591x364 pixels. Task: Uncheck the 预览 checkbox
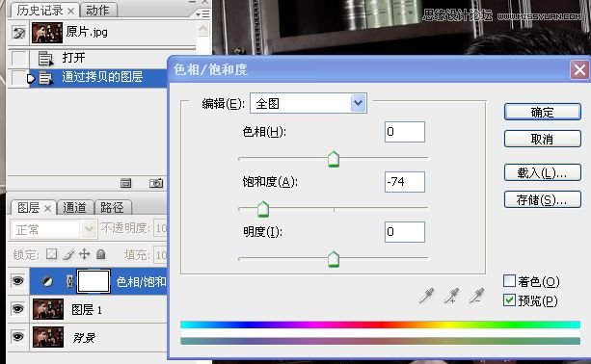(510, 300)
